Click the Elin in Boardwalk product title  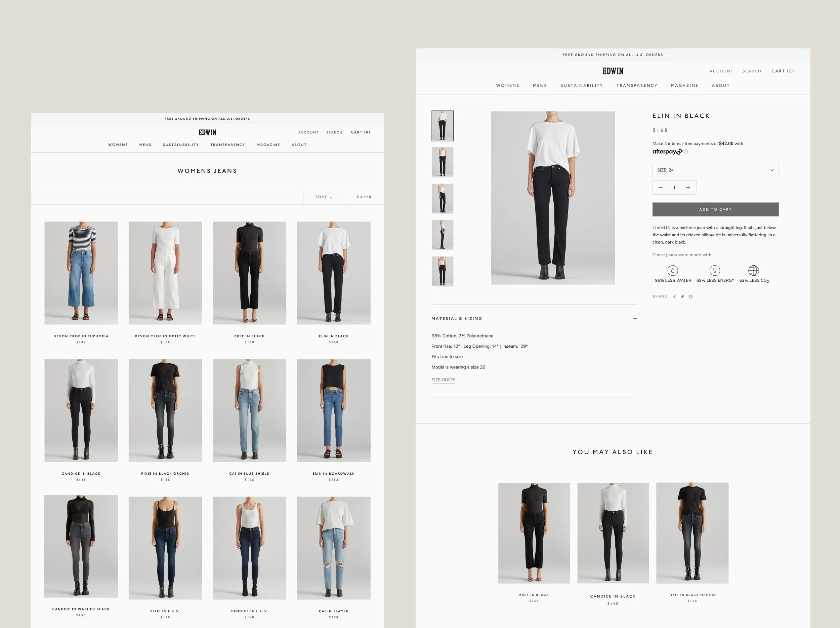click(x=333, y=474)
